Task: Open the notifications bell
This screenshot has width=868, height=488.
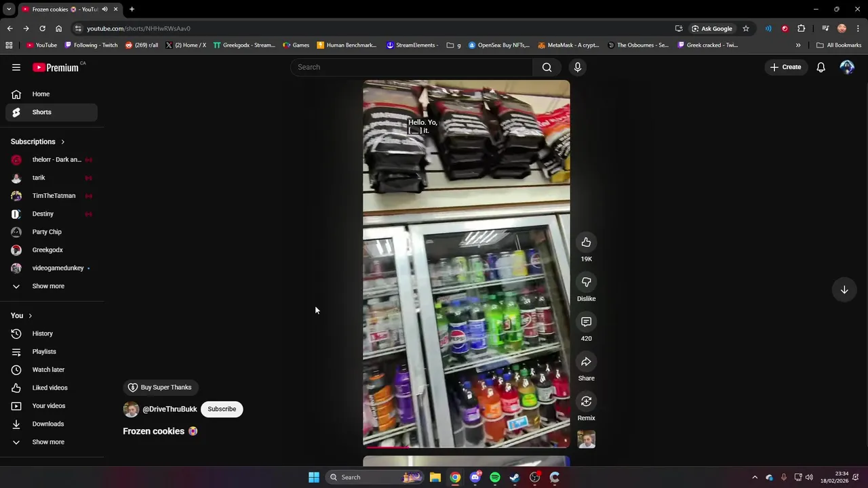Action: click(821, 67)
